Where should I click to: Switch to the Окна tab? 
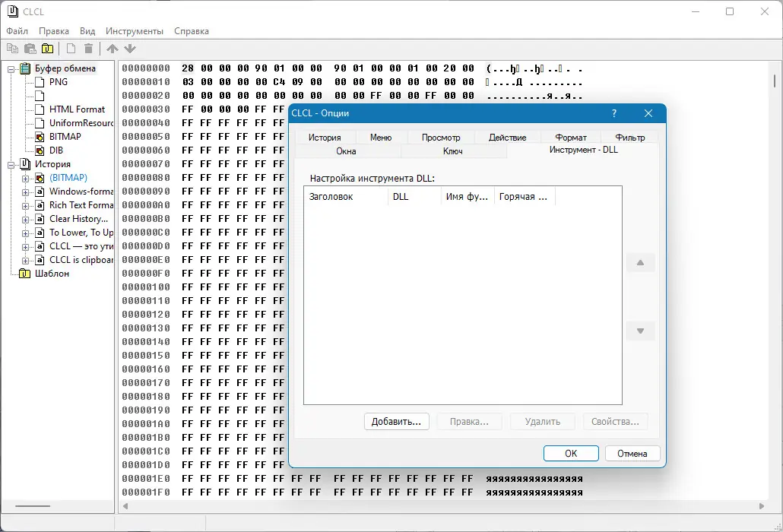346,151
